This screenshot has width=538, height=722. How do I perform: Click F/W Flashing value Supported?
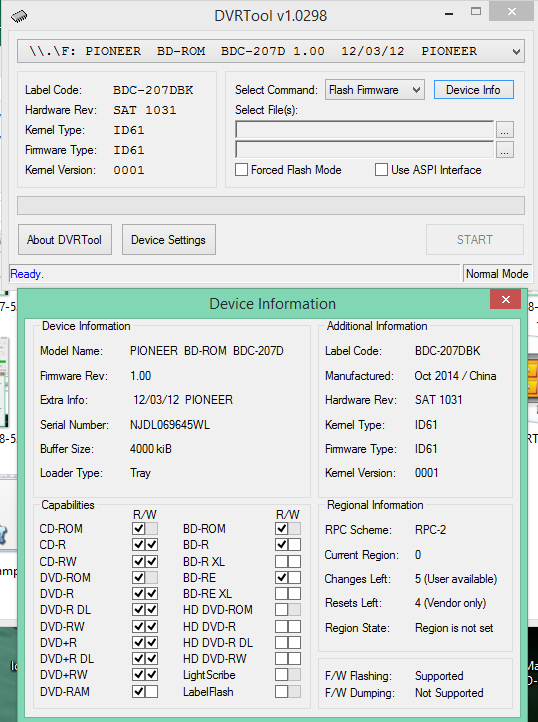click(439, 676)
